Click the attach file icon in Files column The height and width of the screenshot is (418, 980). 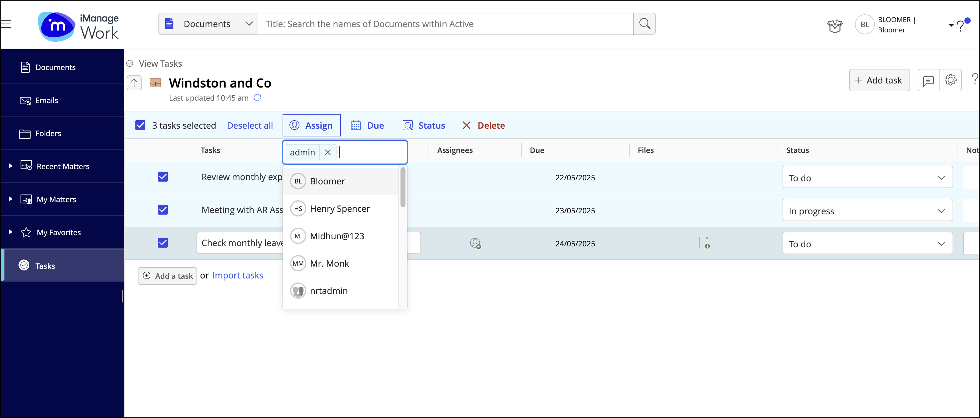point(704,242)
